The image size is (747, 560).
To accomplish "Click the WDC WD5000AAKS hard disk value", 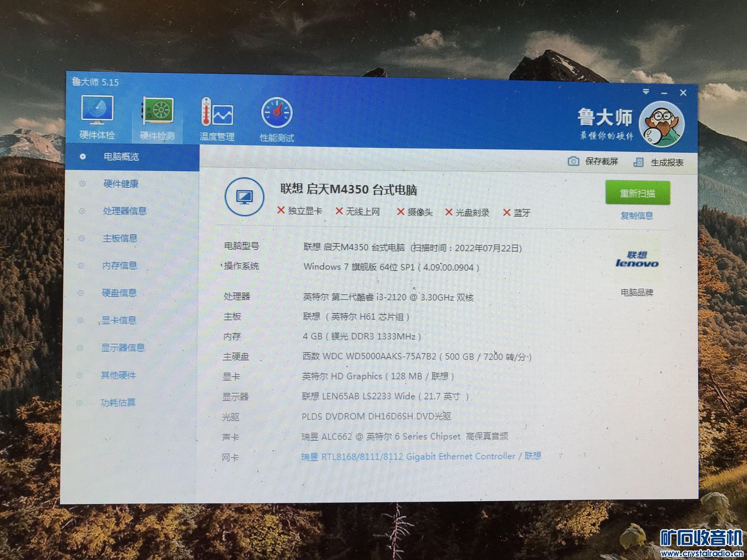I will click(x=417, y=356).
